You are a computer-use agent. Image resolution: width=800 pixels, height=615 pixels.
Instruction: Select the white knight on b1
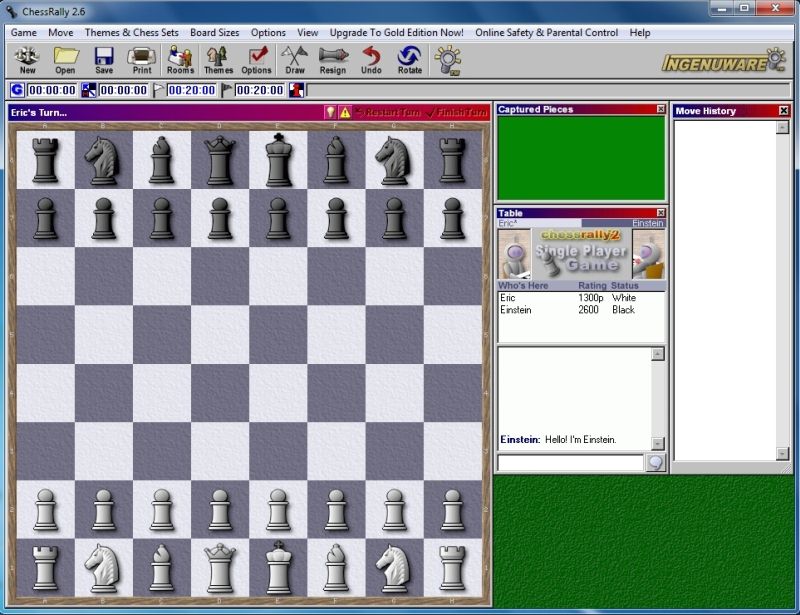[x=104, y=568]
